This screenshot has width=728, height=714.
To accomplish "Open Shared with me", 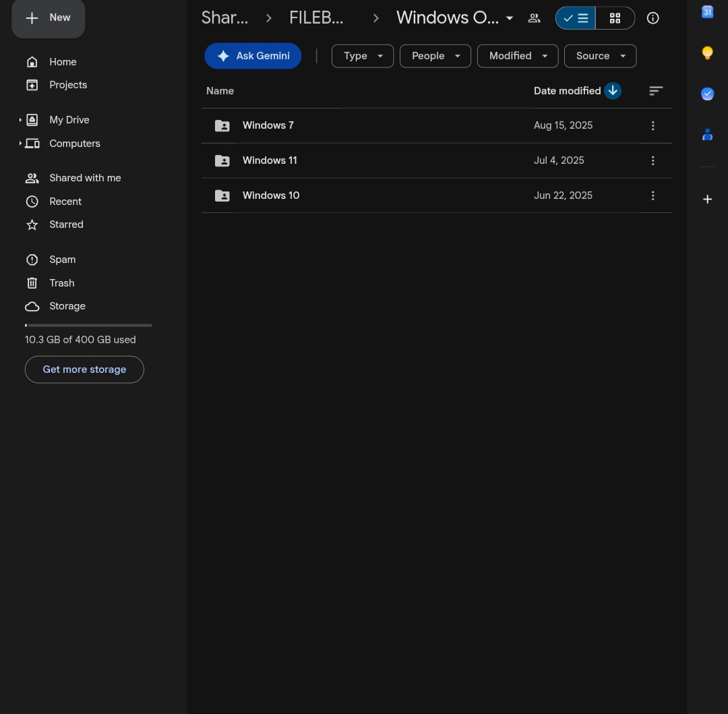I will coord(85,178).
